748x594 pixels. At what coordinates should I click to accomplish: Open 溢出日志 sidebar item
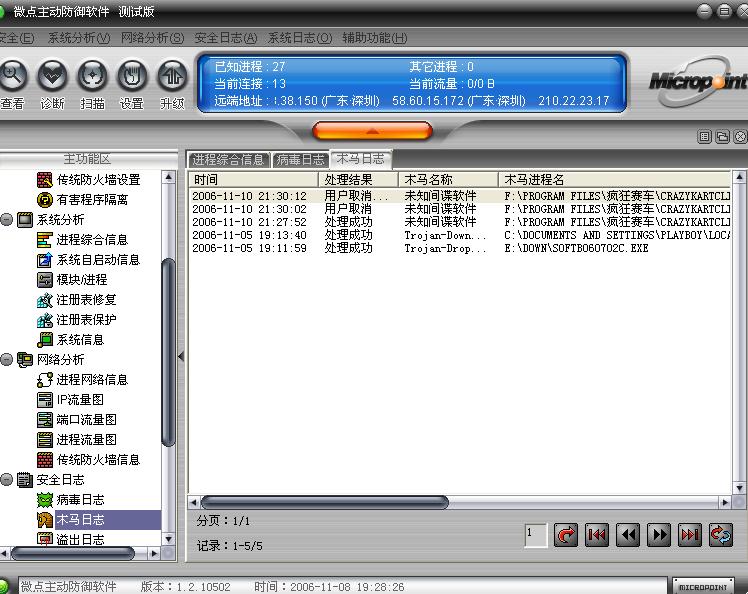pyautogui.click(x=71, y=540)
